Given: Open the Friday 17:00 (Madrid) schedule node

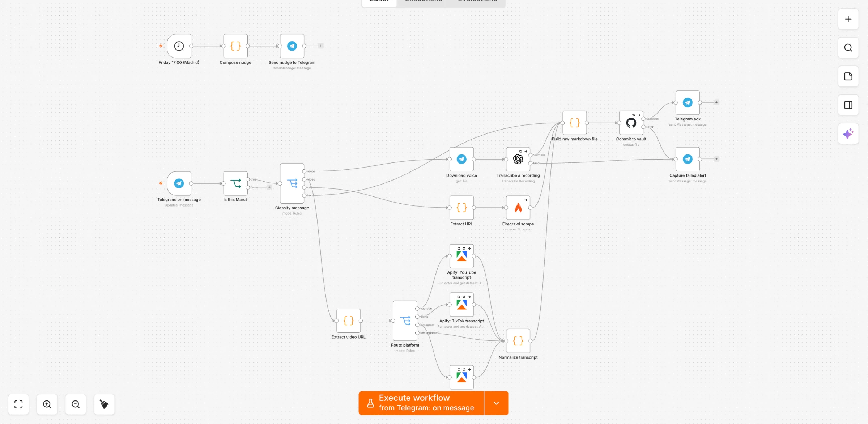Looking at the screenshot, I should tap(179, 46).
